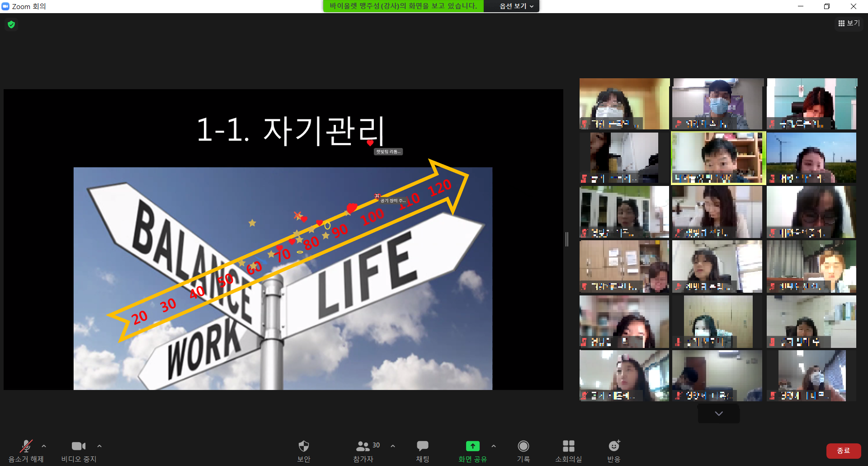The image size is (868, 466).
Task: Open the 옵션 보기 view options menu
Action: tap(516, 6)
